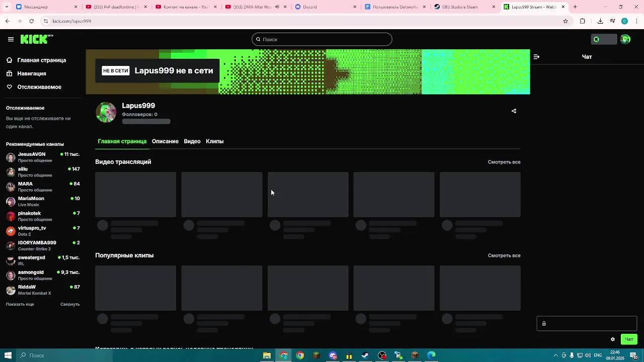Bookmark this page with the star icon
Viewport: 644px width, 362px height.
(x=566, y=21)
